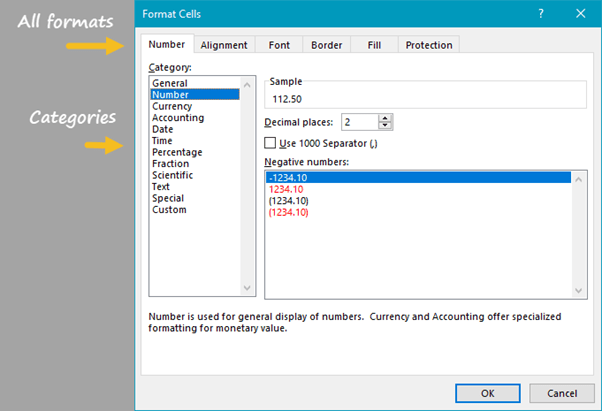Click Category list scroll down arrow
Viewport: 602px width, 411px height.
[247, 288]
